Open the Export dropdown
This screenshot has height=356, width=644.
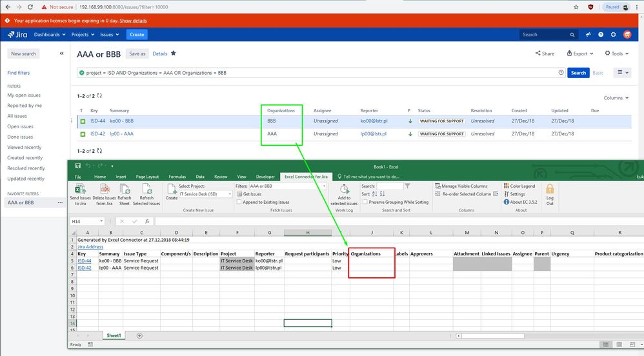click(x=580, y=54)
